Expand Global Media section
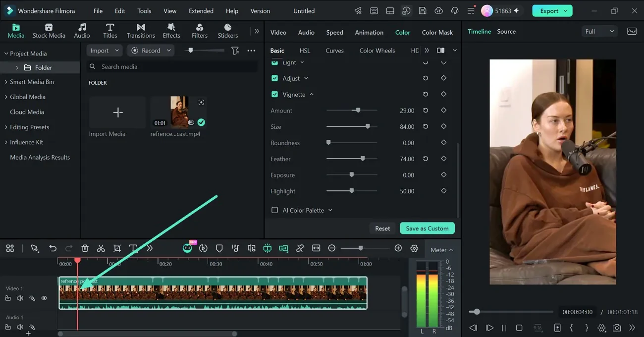The image size is (644, 337). (6, 97)
